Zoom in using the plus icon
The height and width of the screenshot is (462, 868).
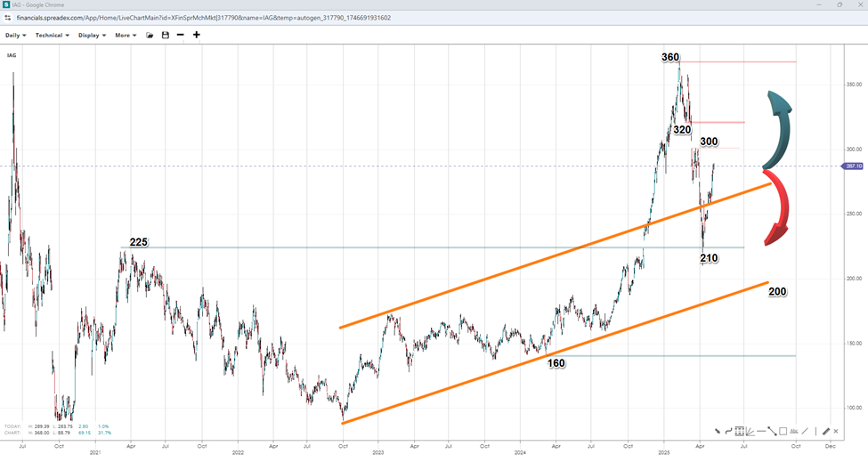197,36
